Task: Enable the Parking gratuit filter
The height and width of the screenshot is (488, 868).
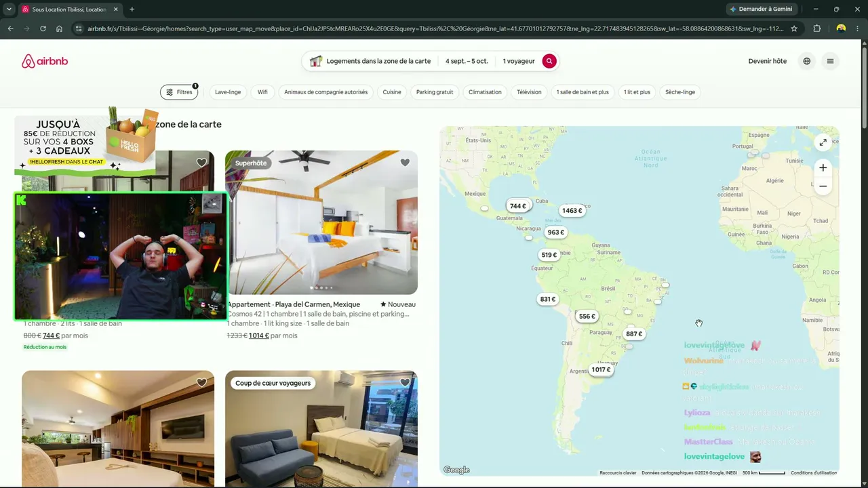Action: [435, 92]
